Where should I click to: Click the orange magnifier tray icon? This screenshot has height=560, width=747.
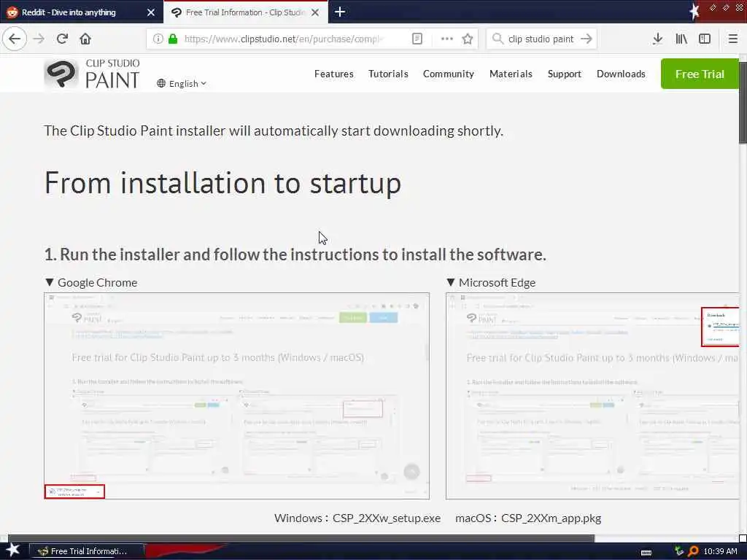(x=693, y=551)
